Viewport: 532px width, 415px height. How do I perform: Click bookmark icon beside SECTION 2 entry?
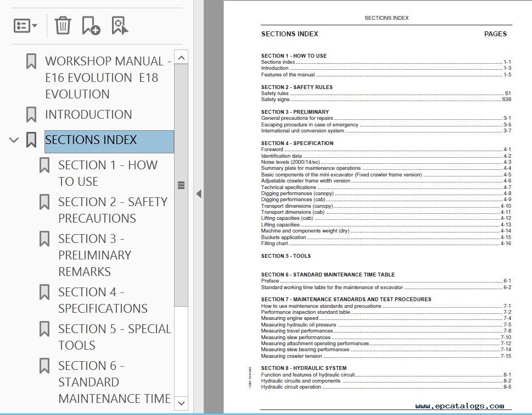44,202
